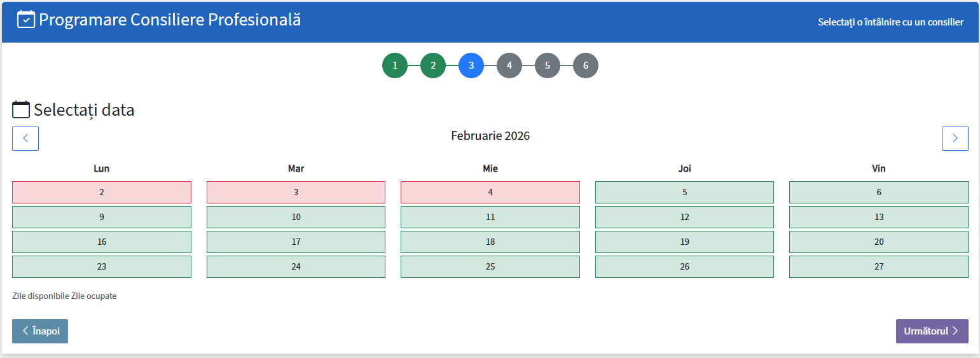The height and width of the screenshot is (358, 980).
Task: Select available date 5 on Thursday
Action: click(x=684, y=192)
